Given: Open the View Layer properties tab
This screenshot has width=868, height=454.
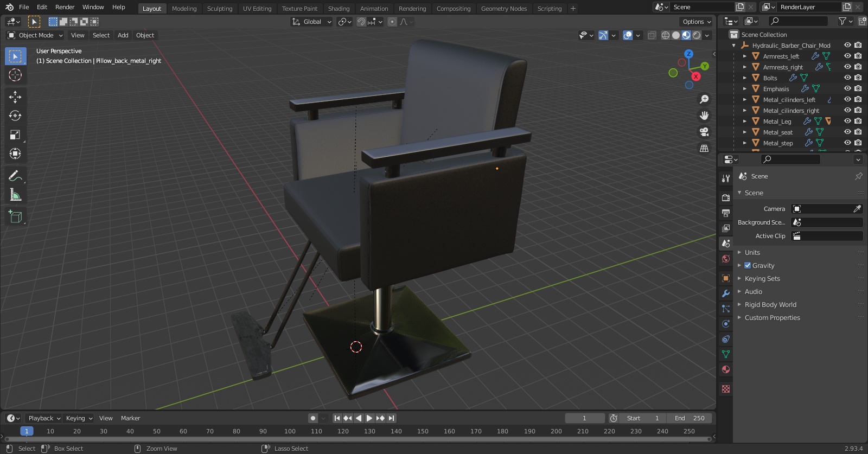Looking at the screenshot, I should tap(726, 228).
